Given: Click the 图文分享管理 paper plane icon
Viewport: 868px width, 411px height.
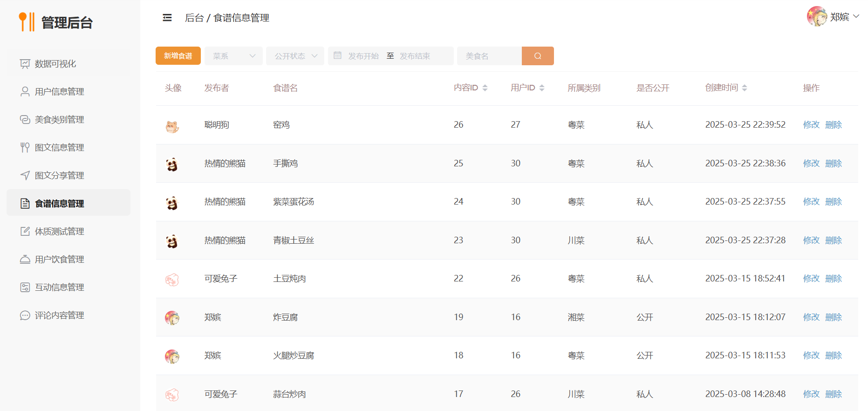Looking at the screenshot, I should 25,176.
